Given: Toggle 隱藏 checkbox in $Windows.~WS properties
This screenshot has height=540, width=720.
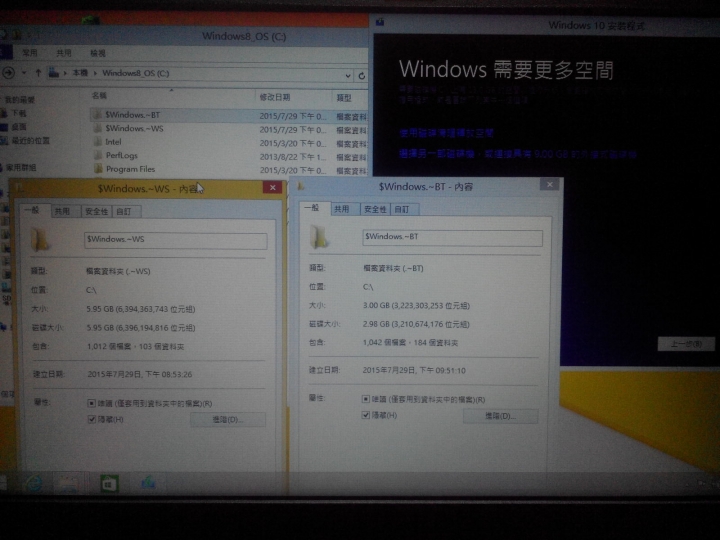Looking at the screenshot, I should (91, 419).
